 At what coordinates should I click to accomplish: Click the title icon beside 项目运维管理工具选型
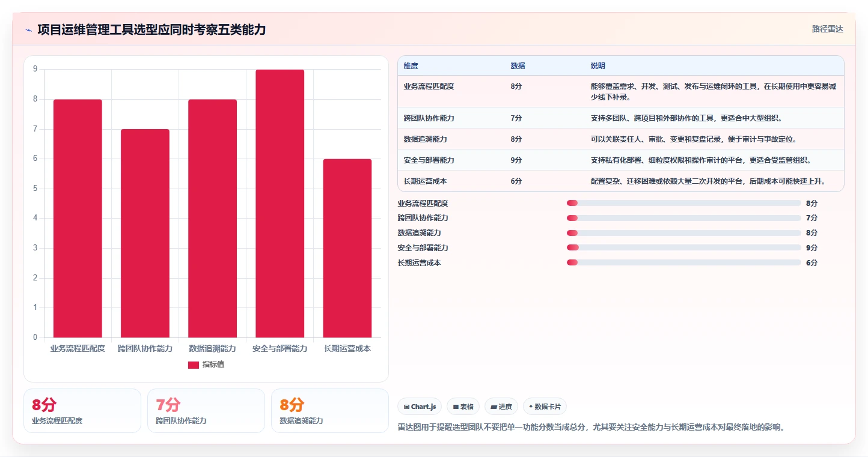(29, 30)
